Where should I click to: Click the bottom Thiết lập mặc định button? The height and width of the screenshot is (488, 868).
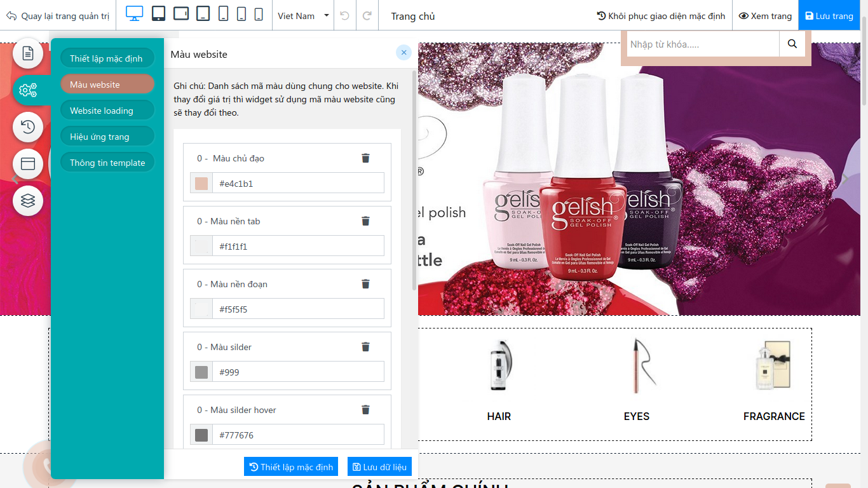click(x=291, y=466)
